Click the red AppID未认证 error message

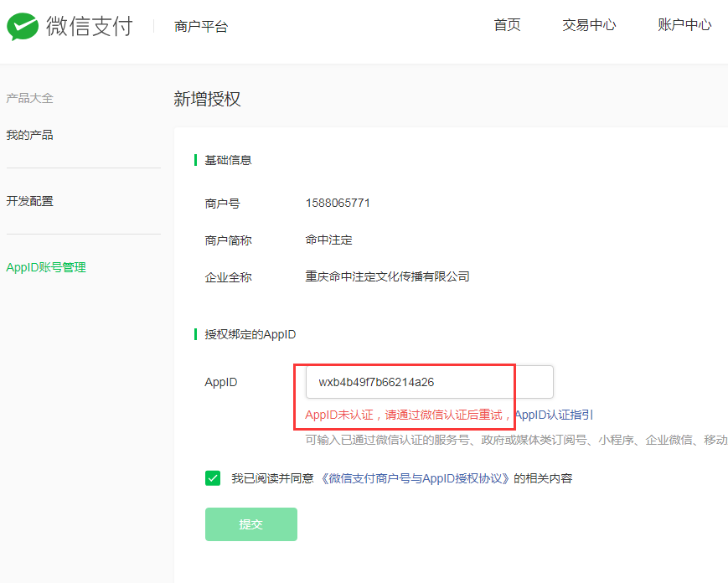408,415
